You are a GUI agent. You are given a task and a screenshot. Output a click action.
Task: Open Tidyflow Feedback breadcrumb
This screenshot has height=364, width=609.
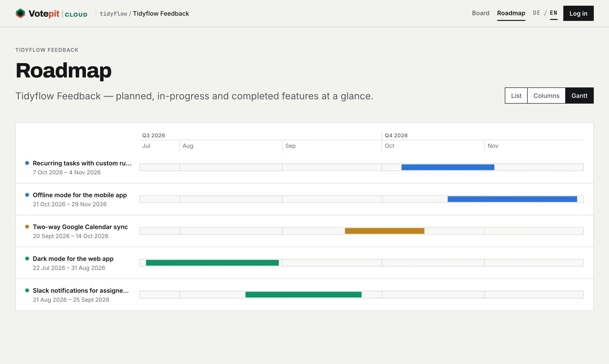pyautogui.click(x=161, y=14)
